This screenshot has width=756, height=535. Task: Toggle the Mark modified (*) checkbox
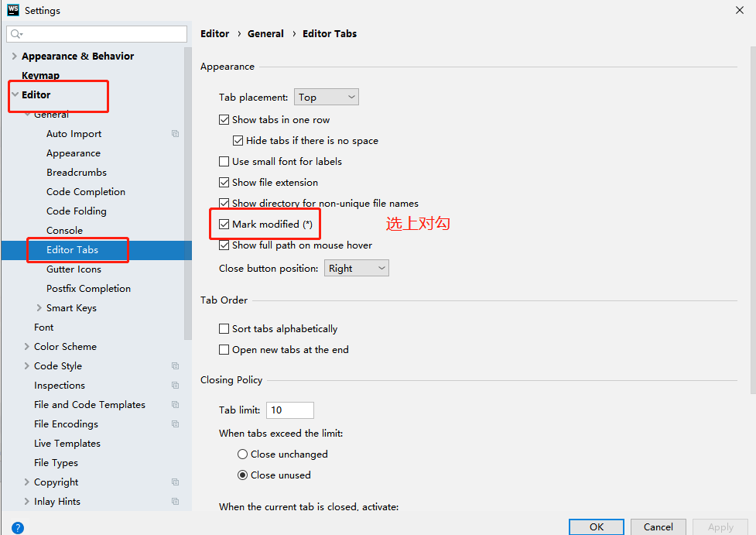[224, 225]
